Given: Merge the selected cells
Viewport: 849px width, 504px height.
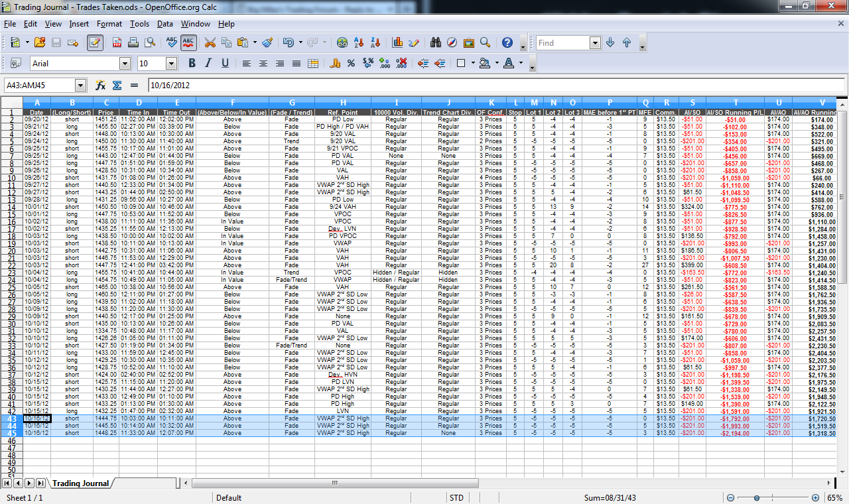Looking at the screenshot, I should pos(313,64).
